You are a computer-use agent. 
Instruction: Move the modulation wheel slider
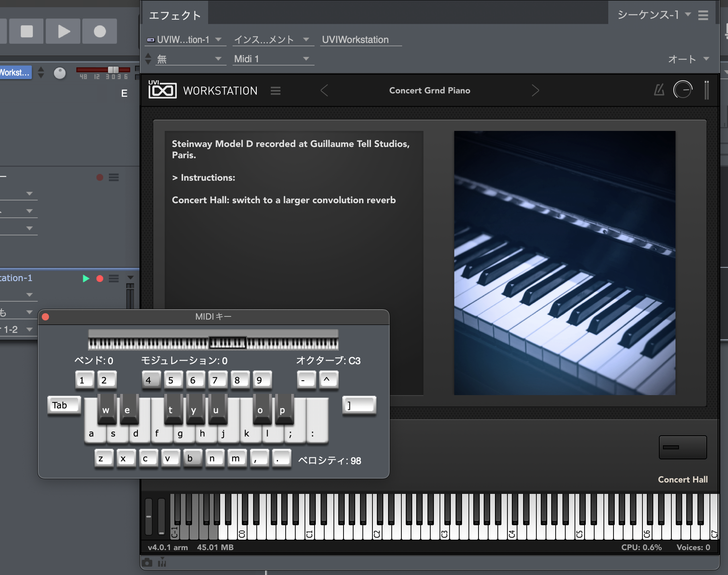pyautogui.click(x=162, y=517)
